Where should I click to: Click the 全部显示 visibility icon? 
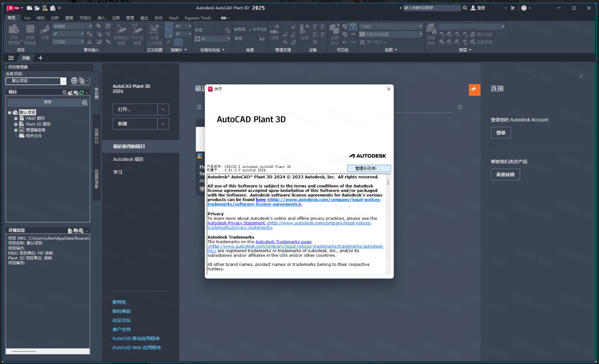tap(335, 34)
